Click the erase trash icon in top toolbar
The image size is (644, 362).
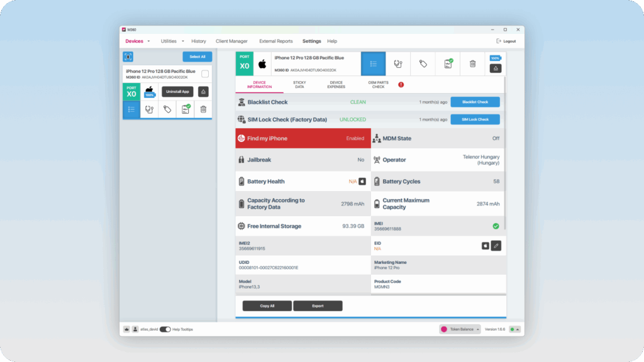473,63
